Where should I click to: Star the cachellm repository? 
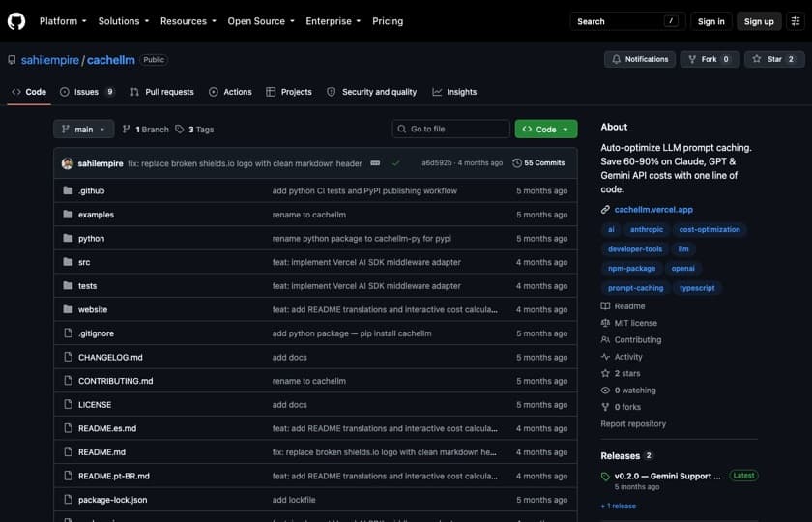point(774,59)
